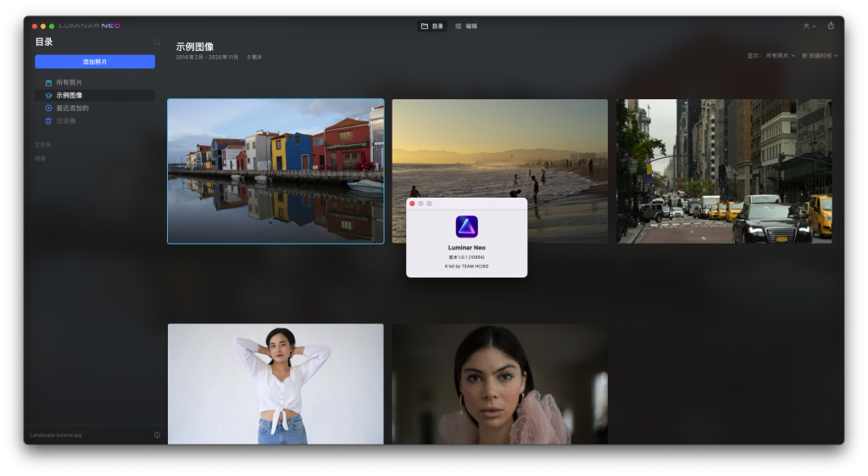Screen dimensions: 868x476
Task: Click the share export icon
Action: (831, 25)
